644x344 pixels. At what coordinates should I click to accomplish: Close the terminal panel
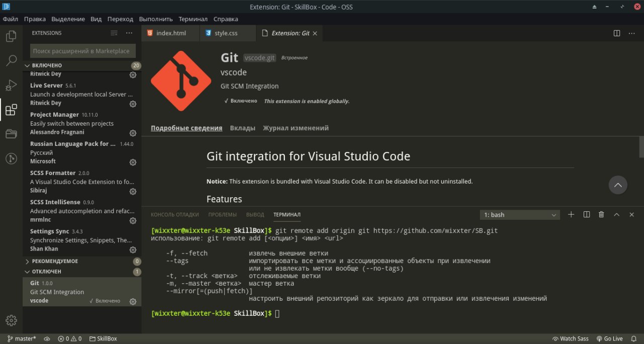632,215
